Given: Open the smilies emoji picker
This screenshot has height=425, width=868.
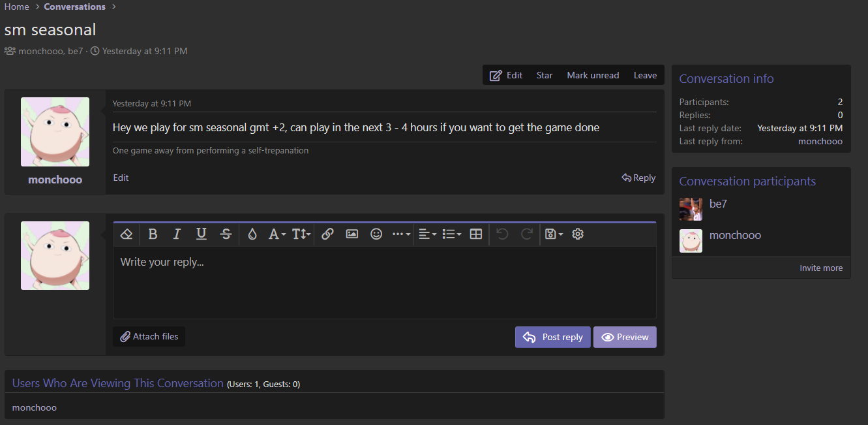Looking at the screenshot, I should (376, 234).
